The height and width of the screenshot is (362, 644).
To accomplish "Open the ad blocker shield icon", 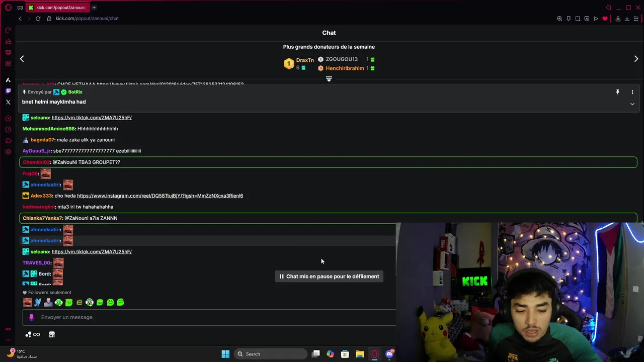I will pos(587,19).
